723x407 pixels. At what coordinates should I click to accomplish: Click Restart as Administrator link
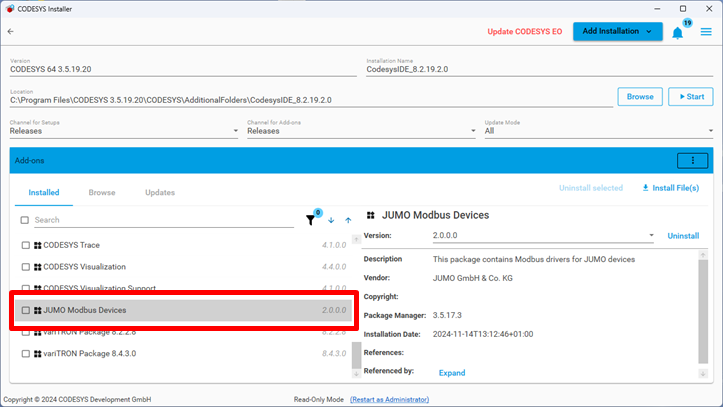pos(389,400)
